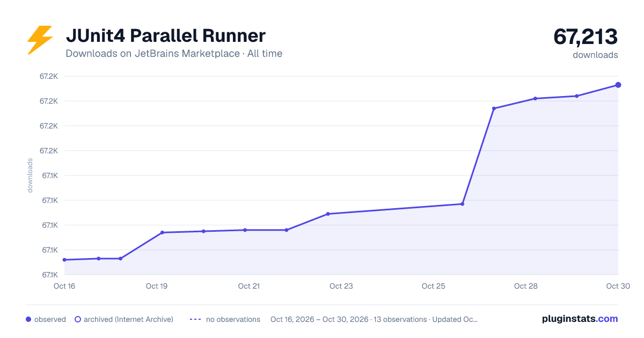Screen dimensions: 644x338
Task: Select the data point above Oct 19
Action: (162, 232)
